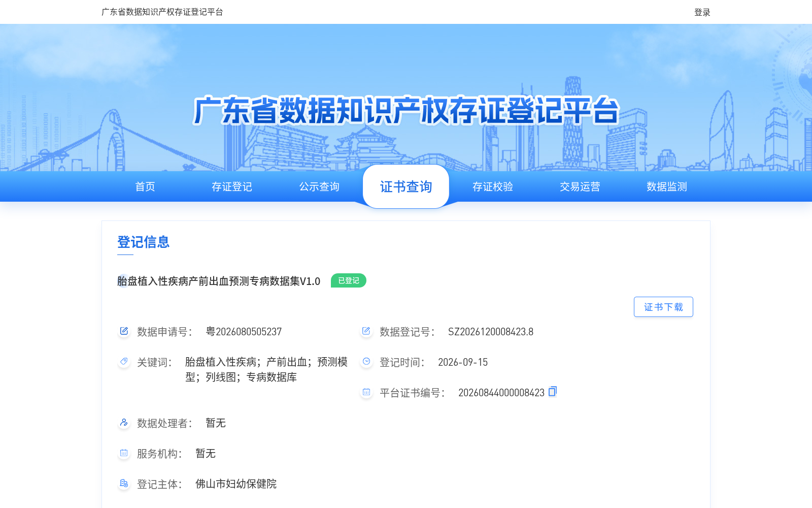Open the 首页 navigation tab

click(145, 186)
